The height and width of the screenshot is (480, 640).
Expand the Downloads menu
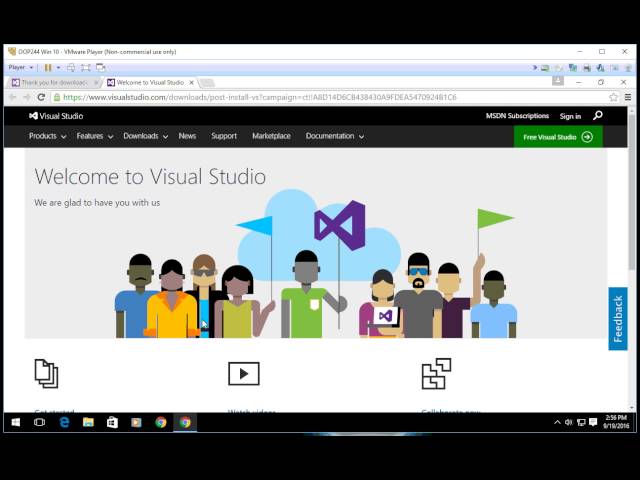coord(146,136)
